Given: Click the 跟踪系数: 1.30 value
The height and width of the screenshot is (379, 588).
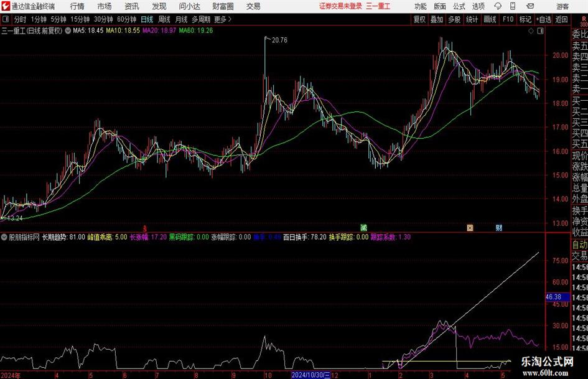Looking at the screenshot, I should pyautogui.click(x=390, y=237).
